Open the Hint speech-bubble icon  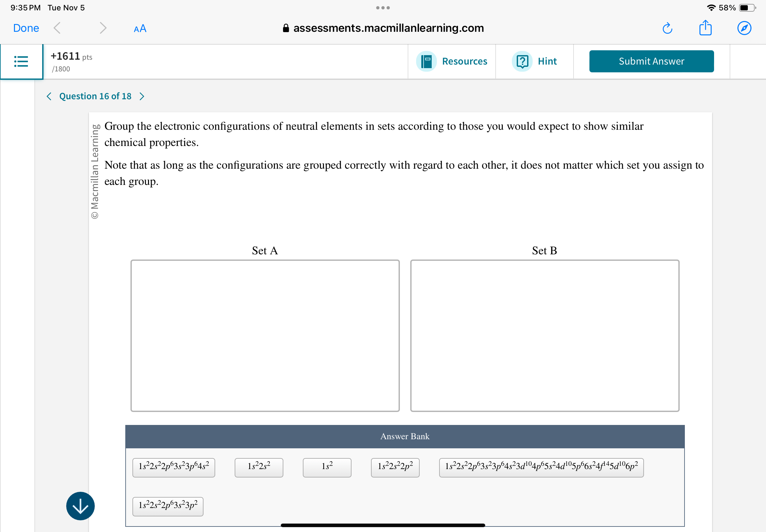tap(522, 61)
